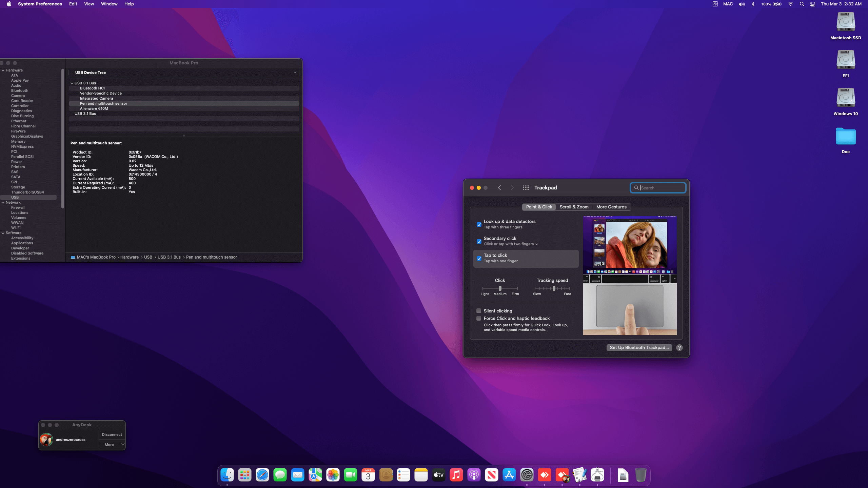Screen dimensions: 868x488
Task: Select Wi-Fi under Network sidebar
Action: coord(16,228)
